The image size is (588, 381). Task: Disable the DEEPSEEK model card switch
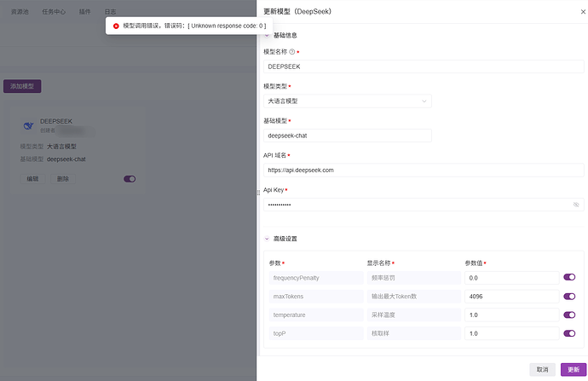[130, 179]
